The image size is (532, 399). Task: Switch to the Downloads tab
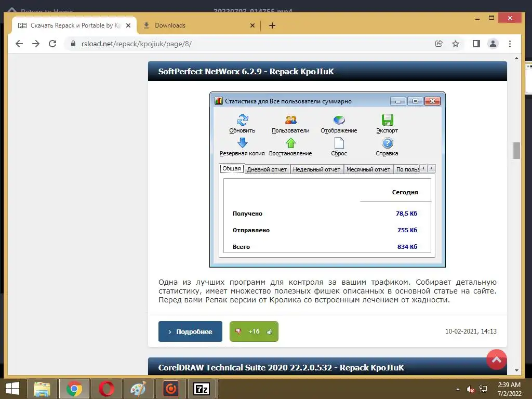click(x=198, y=25)
